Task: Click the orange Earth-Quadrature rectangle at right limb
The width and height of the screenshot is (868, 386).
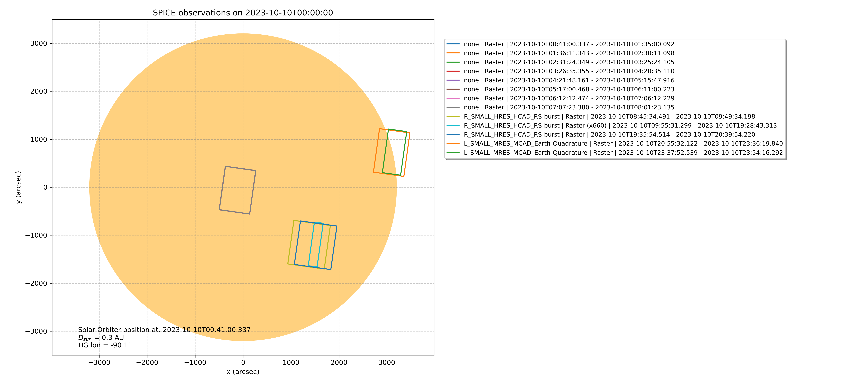Action: [x=376, y=151]
